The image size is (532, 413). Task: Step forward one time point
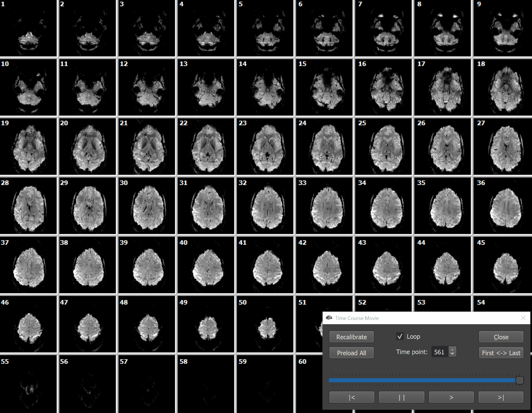(451, 397)
